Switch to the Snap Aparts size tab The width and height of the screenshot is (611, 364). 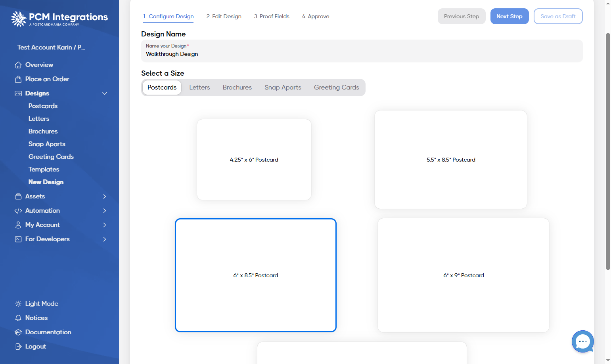pyautogui.click(x=283, y=88)
